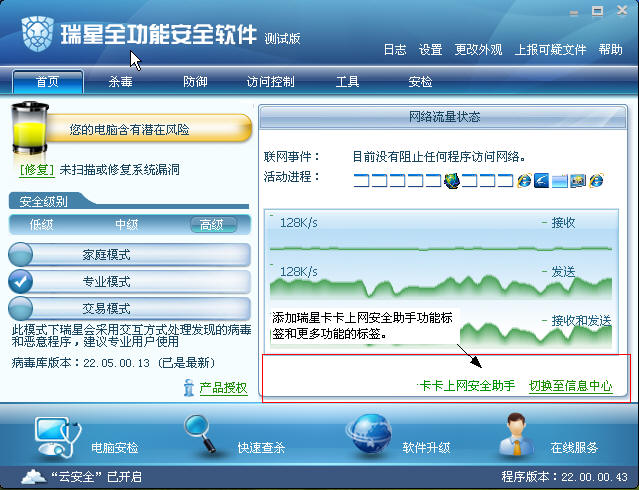Image resolution: width=639 pixels, height=490 pixels.
Task: Click the 病毒库版本 22.05.00.13 text
Action: click(113, 362)
